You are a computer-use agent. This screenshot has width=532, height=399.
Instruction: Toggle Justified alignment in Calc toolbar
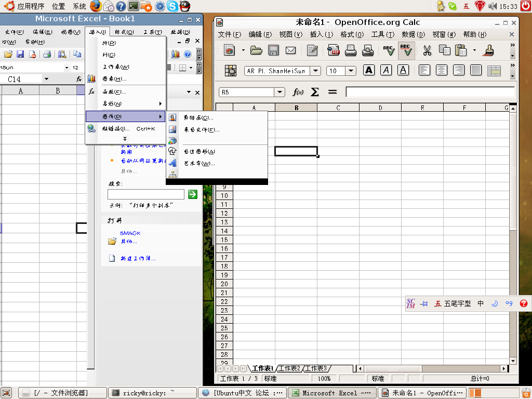click(x=476, y=70)
